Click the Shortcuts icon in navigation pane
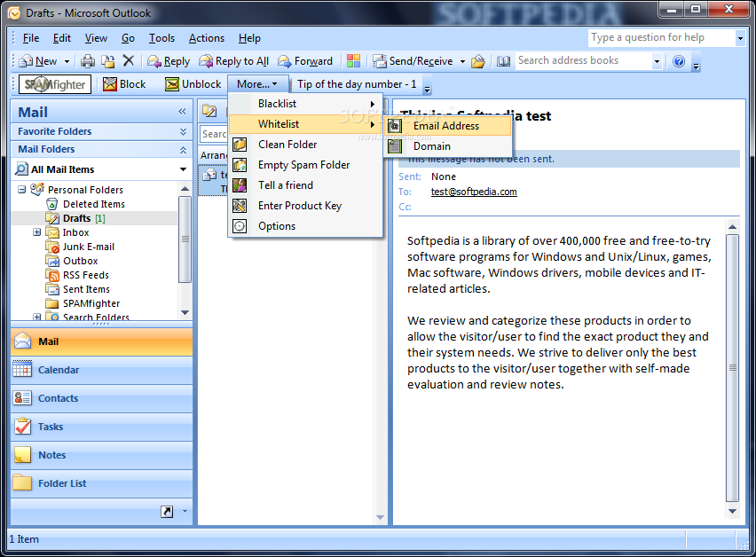This screenshot has height=557, width=756. (x=167, y=512)
